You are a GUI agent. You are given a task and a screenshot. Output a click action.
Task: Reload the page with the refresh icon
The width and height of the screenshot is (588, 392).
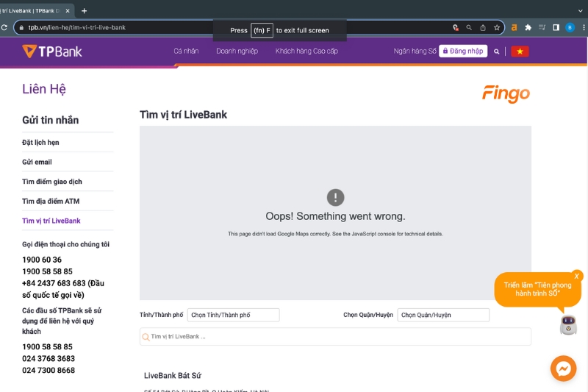click(x=4, y=27)
